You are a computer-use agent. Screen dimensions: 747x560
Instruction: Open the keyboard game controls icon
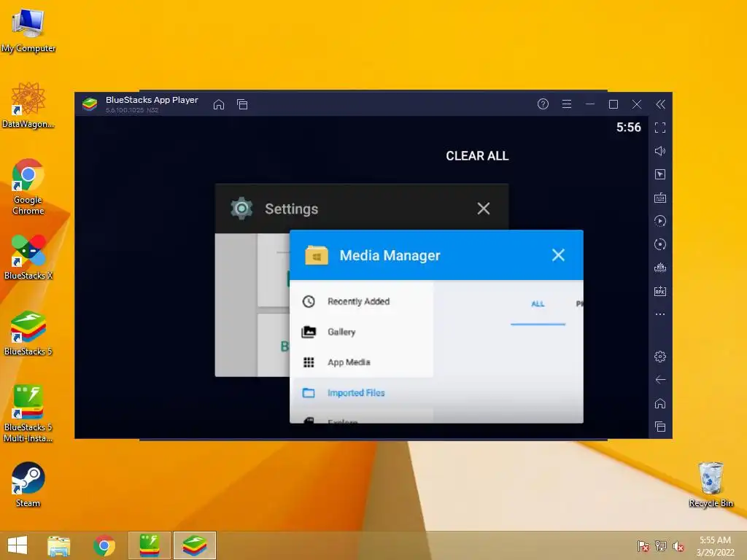(660, 198)
